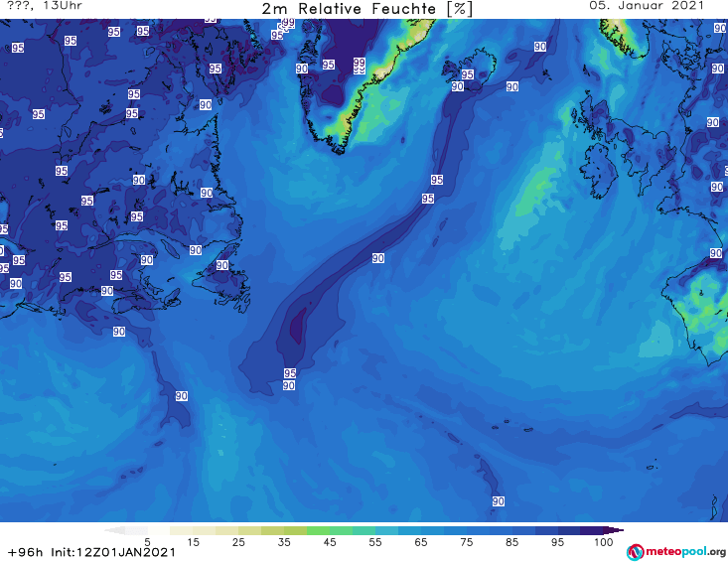Screen dimensions: 728x562
Task: Click the Iceland outline on the map
Action: [469, 70]
